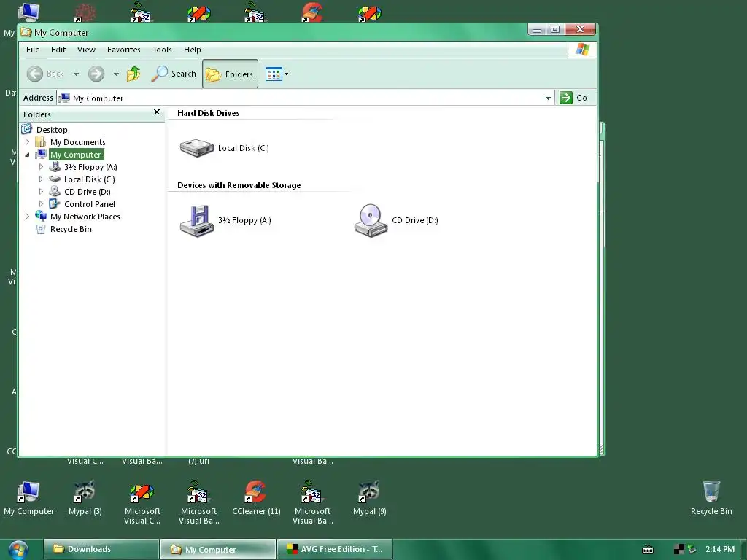The height and width of the screenshot is (560, 747).
Task: Expand the Address bar dropdown
Action: [548, 98]
